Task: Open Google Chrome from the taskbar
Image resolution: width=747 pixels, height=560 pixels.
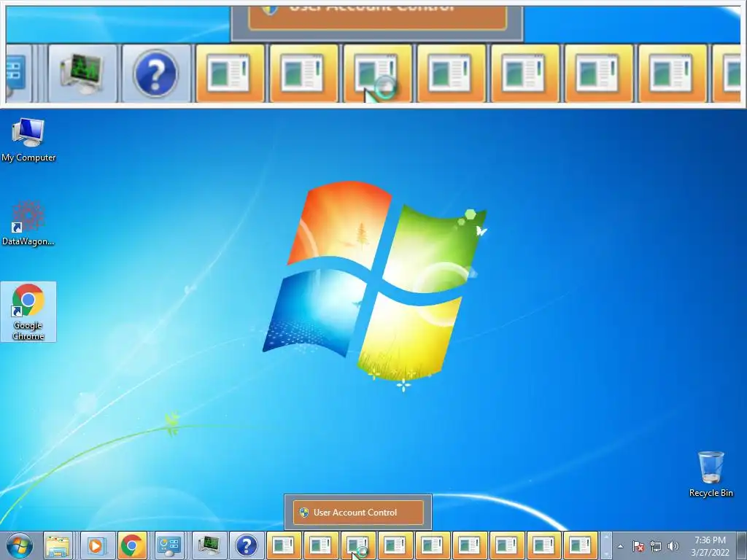Action: tap(132, 545)
